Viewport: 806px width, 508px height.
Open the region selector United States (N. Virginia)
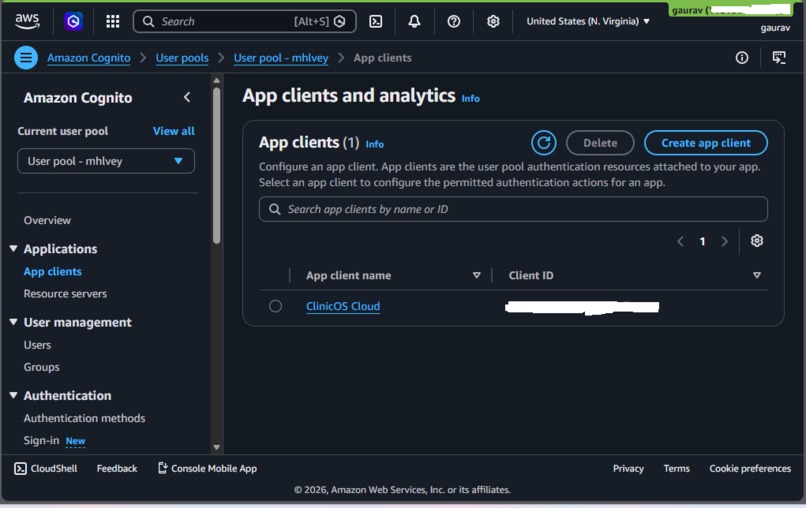[588, 21]
